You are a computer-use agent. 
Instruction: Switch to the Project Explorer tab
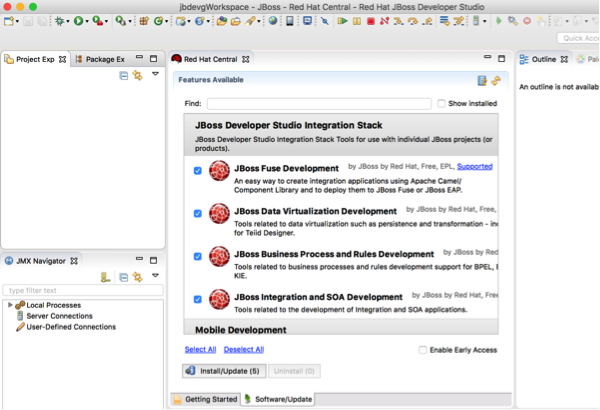coord(35,59)
